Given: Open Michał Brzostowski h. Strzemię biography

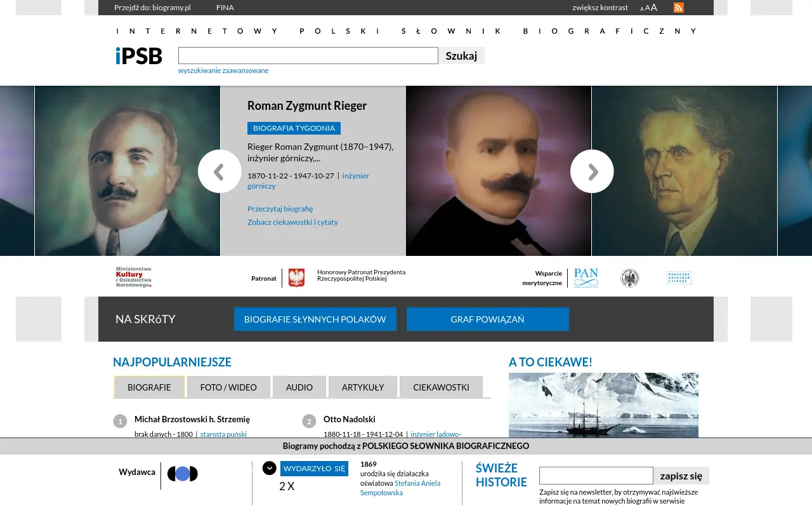Looking at the screenshot, I should pyautogui.click(x=192, y=419).
